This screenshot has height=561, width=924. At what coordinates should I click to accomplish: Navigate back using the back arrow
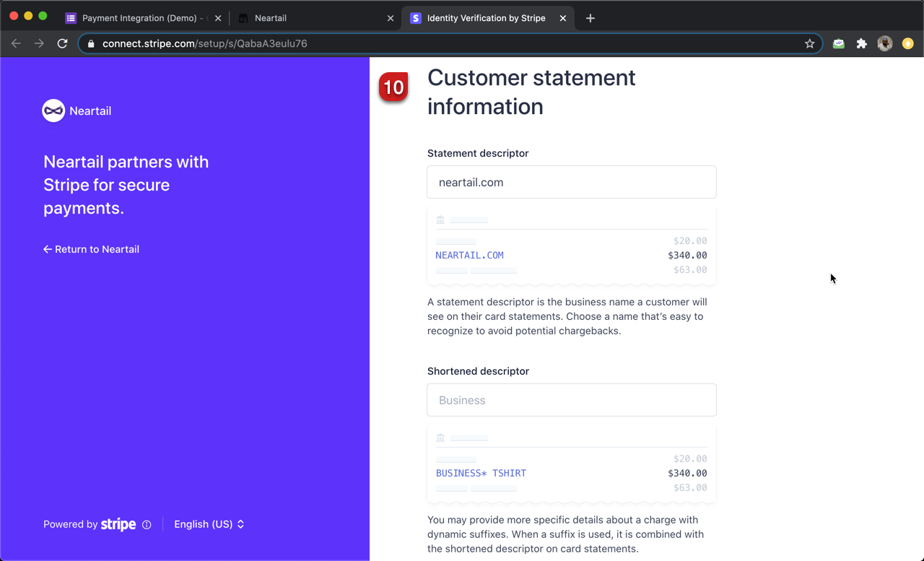16,43
